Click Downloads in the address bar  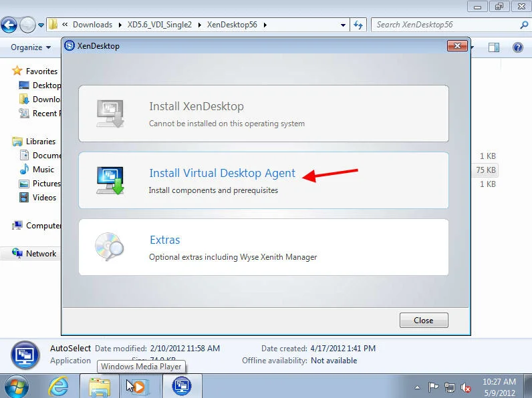tap(93, 25)
